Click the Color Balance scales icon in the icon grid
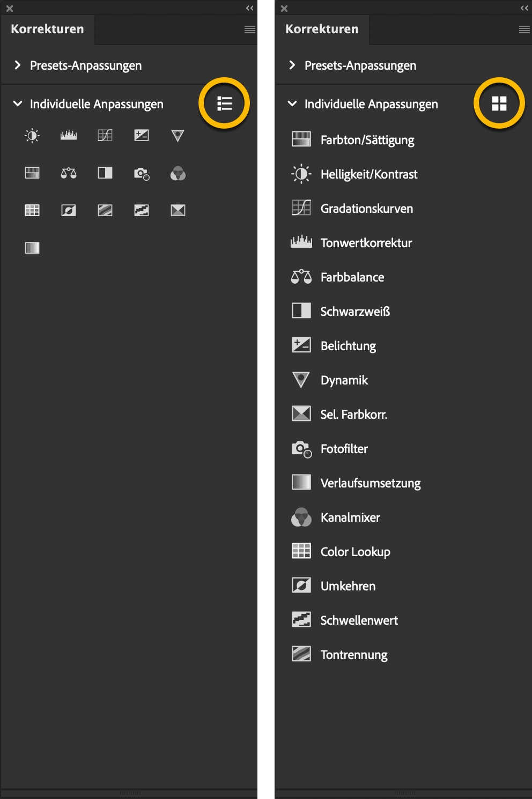This screenshot has width=532, height=799. pyautogui.click(x=69, y=173)
